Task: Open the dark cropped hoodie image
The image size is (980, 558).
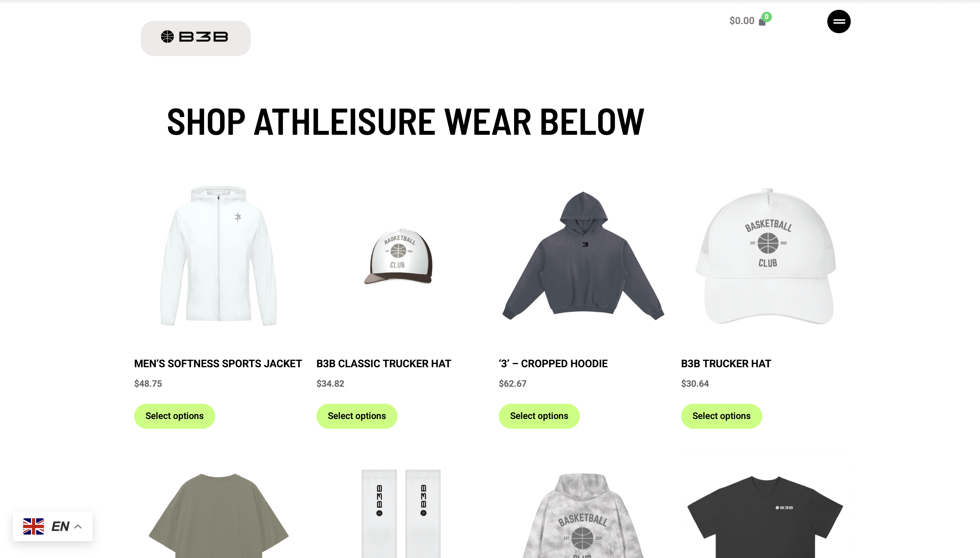Action: click(583, 256)
